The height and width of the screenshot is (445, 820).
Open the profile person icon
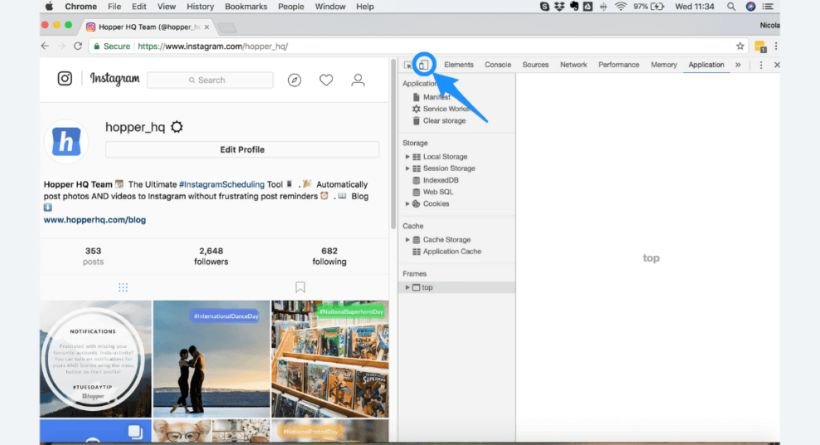358,80
